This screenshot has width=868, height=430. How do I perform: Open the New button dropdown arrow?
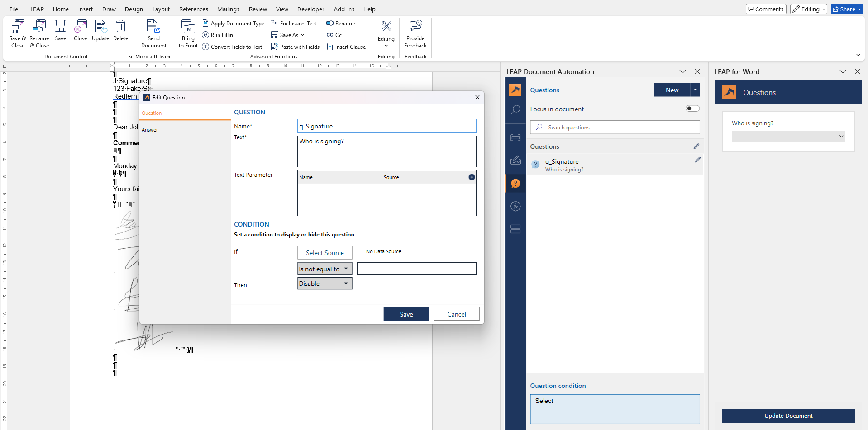pyautogui.click(x=695, y=90)
